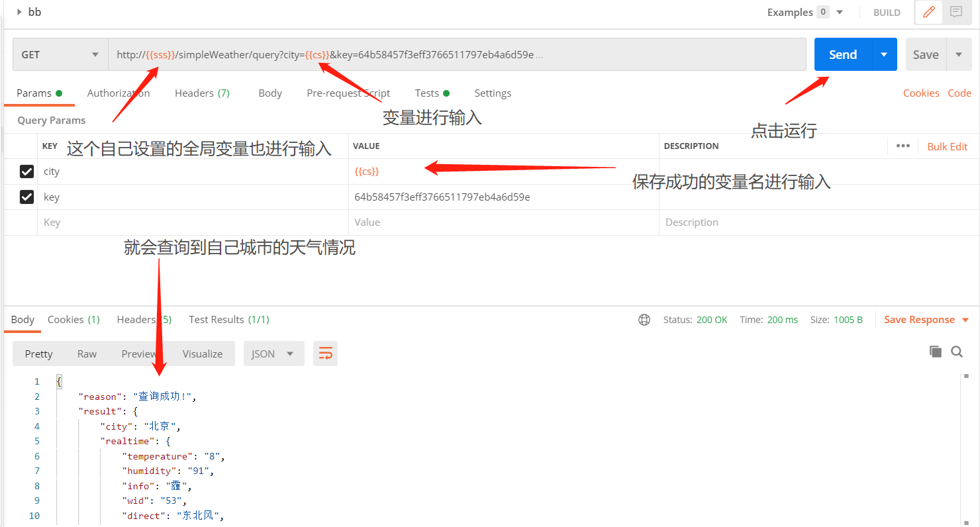The height and width of the screenshot is (527, 980).
Task: Open the Save Response dropdown
Action: pyautogui.click(x=925, y=319)
